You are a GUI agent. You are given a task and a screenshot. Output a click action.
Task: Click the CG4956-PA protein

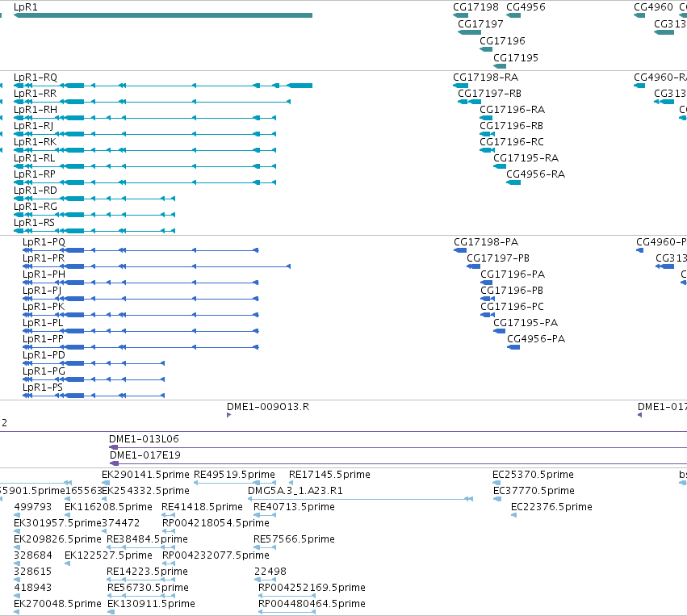[513, 347]
